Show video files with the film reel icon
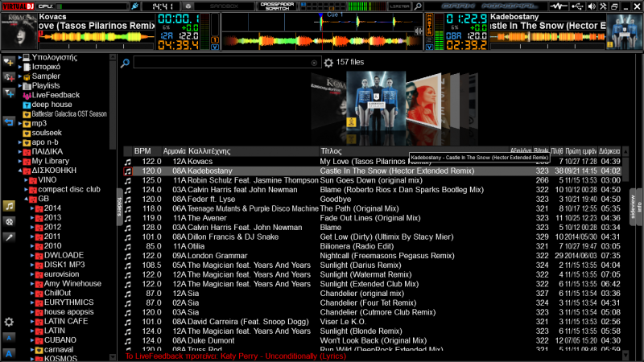Image resolution: width=644 pixels, height=362 pixels. 9,222
